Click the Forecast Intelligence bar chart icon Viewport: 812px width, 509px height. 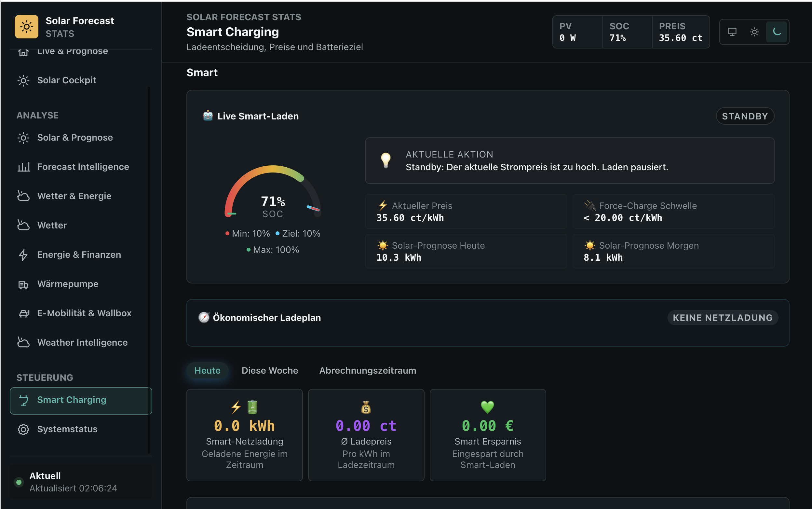tap(23, 167)
